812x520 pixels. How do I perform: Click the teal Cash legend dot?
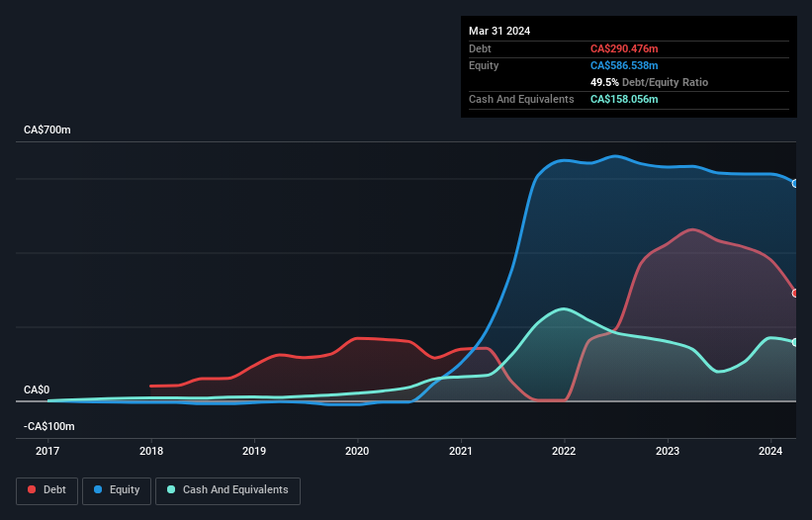tap(171, 489)
